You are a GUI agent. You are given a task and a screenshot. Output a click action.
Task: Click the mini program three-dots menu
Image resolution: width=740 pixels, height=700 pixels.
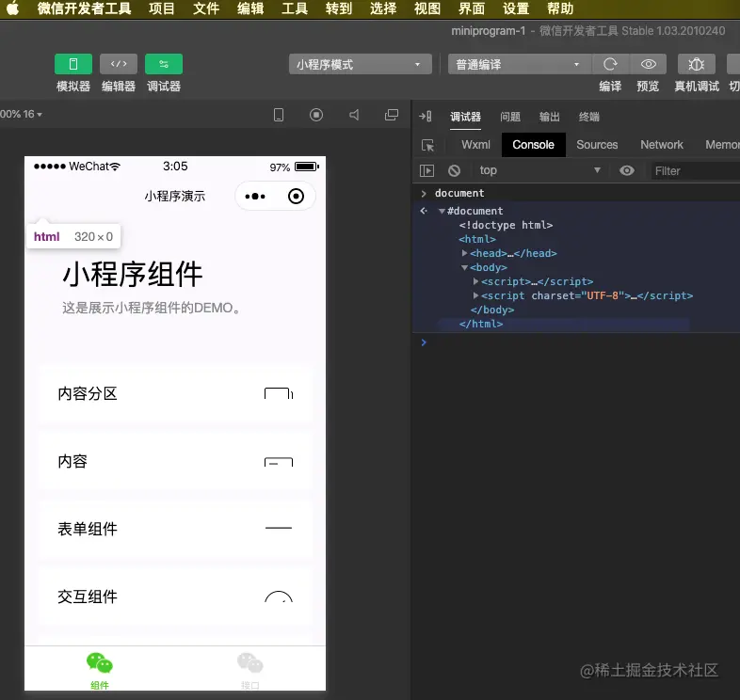click(x=255, y=197)
